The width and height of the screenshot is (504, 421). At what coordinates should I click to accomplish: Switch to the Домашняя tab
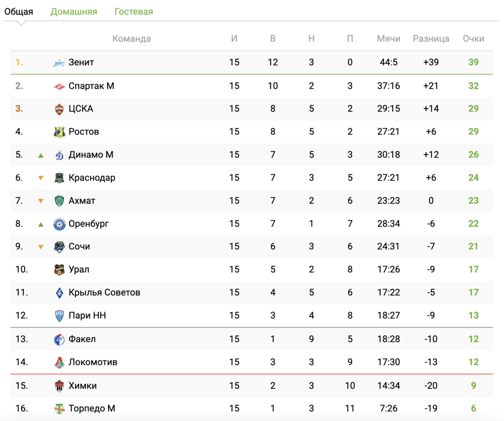(74, 12)
